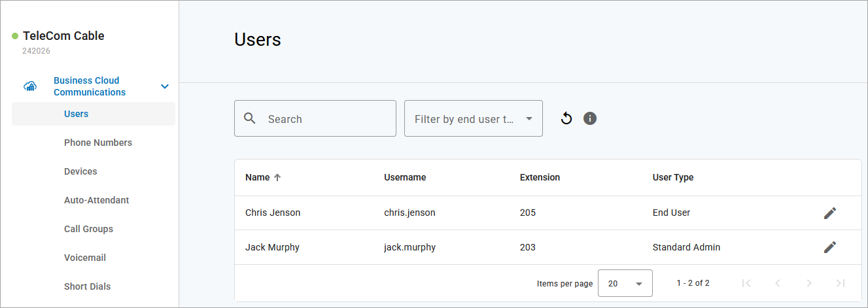Image resolution: width=868 pixels, height=308 pixels.
Task: Click username jack.murphy
Action: pos(409,247)
